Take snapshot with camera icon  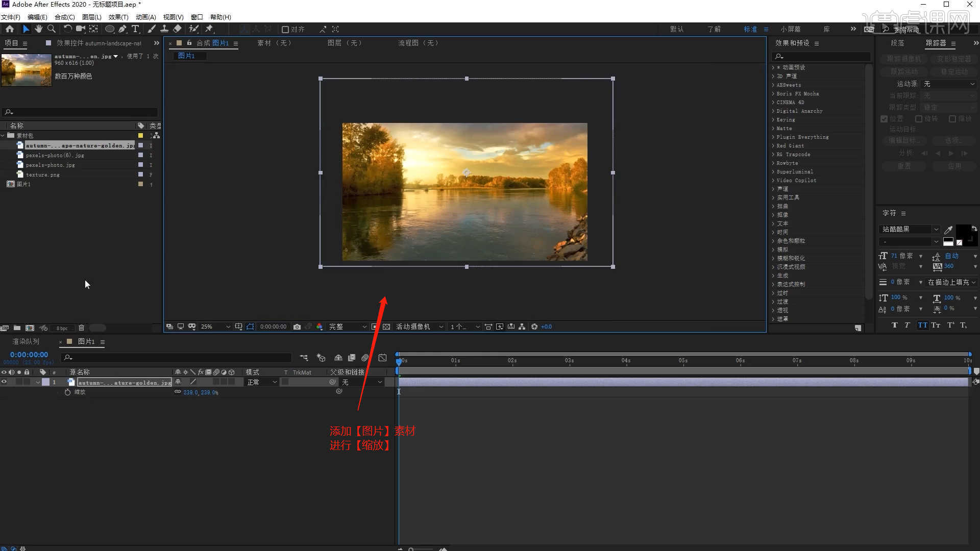[x=297, y=327]
